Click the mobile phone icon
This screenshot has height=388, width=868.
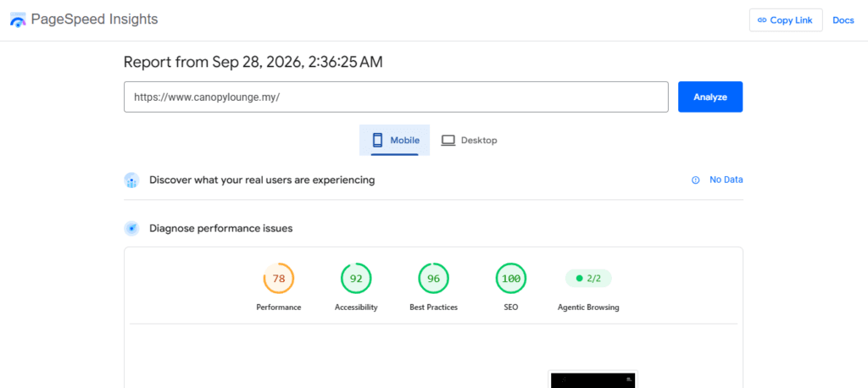[377, 140]
